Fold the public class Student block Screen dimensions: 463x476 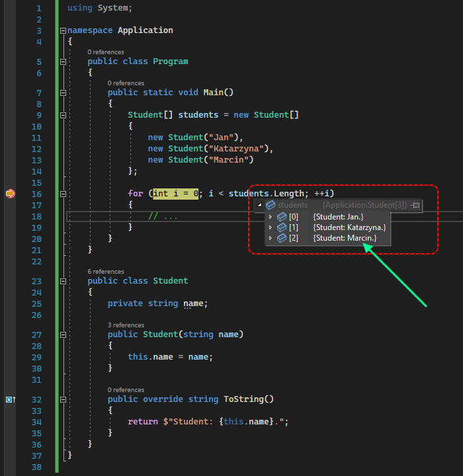click(x=63, y=281)
